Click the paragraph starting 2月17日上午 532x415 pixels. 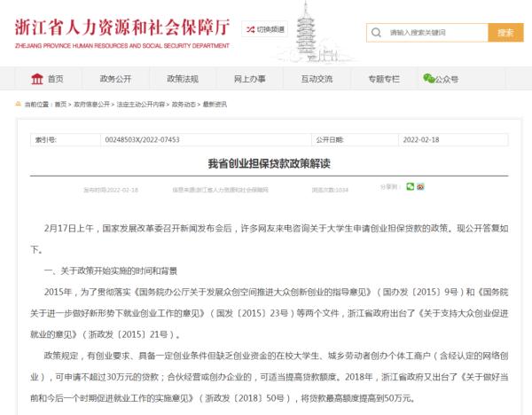pyautogui.click(x=269, y=239)
